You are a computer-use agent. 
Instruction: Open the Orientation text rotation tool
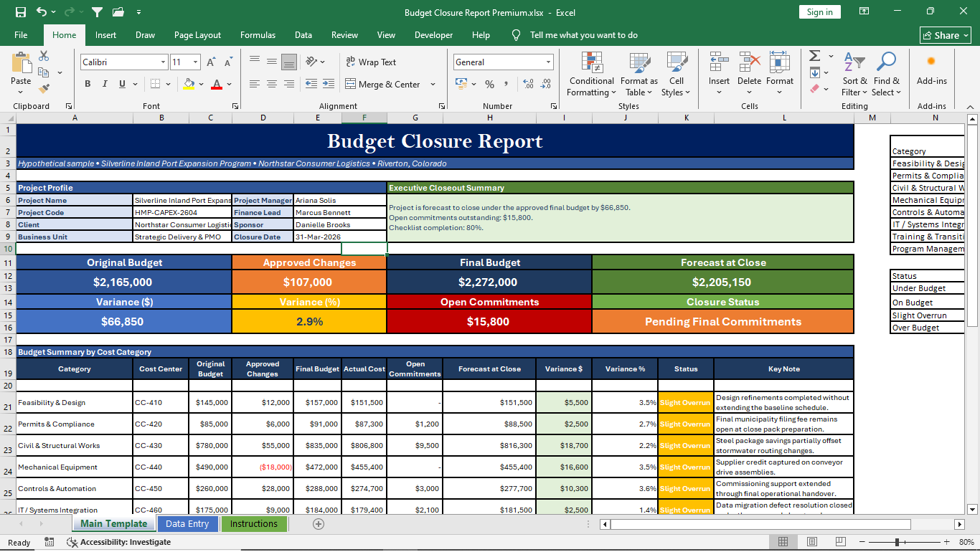click(311, 62)
